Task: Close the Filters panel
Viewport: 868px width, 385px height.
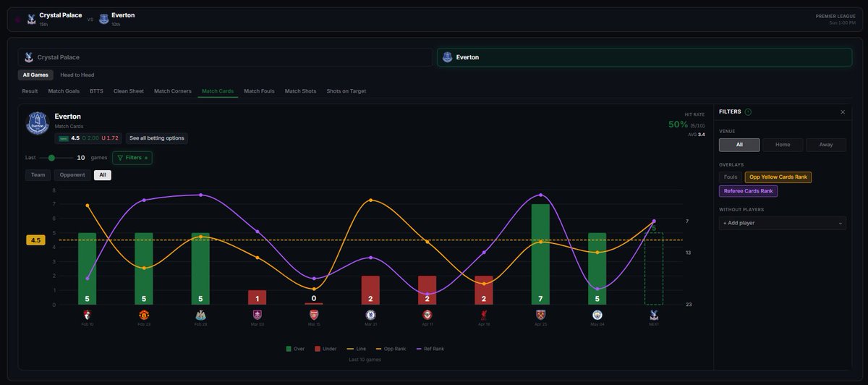Action: tap(843, 112)
